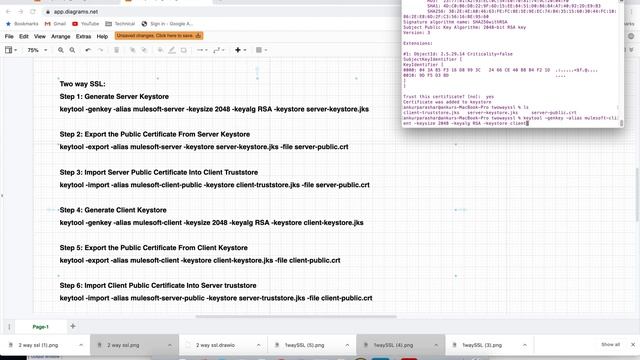Click the Delete trash icon in the toolbar

pyautogui.click(x=116, y=50)
